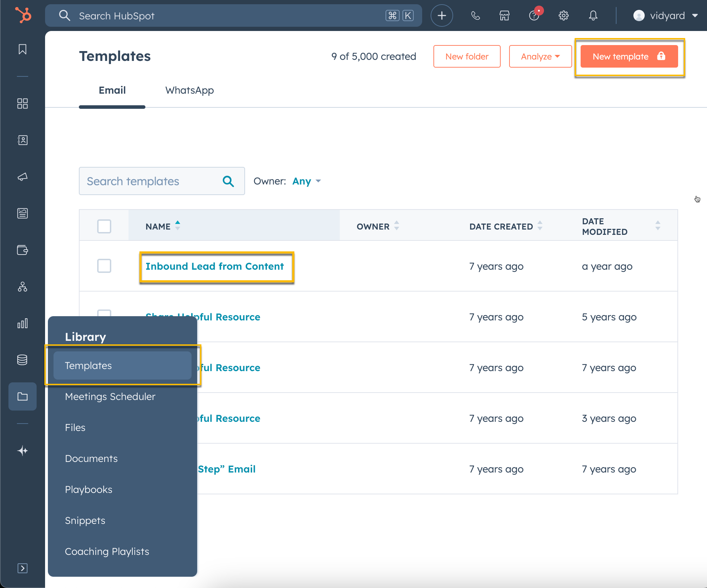Screen dimensions: 707x588
Task: Click the HubSpot sprocket logo
Action: (x=23, y=15)
